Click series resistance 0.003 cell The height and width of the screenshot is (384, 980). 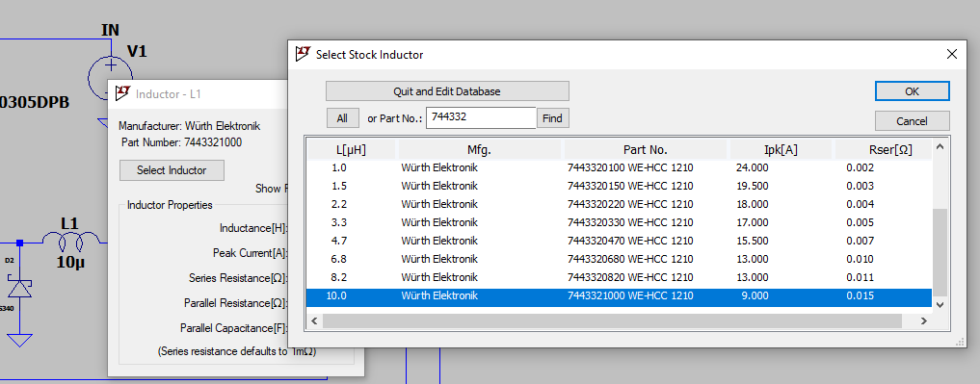pos(860,186)
